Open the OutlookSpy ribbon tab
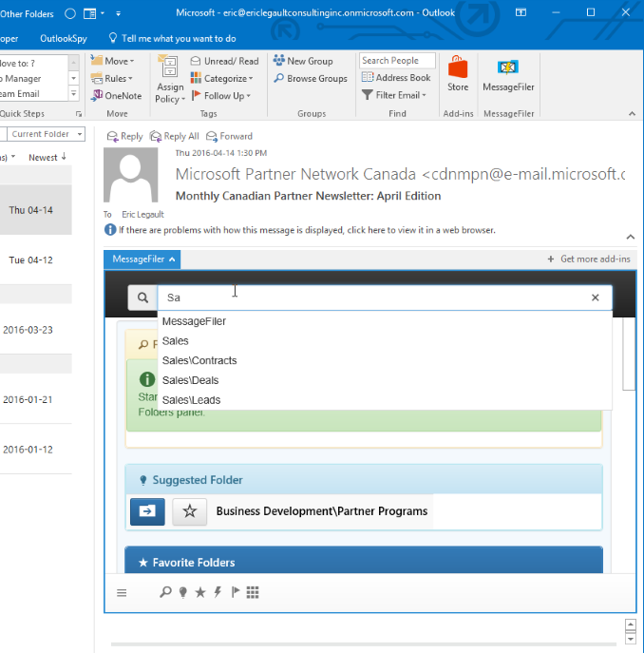The height and width of the screenshot is (653, 644). coord(64,39)
